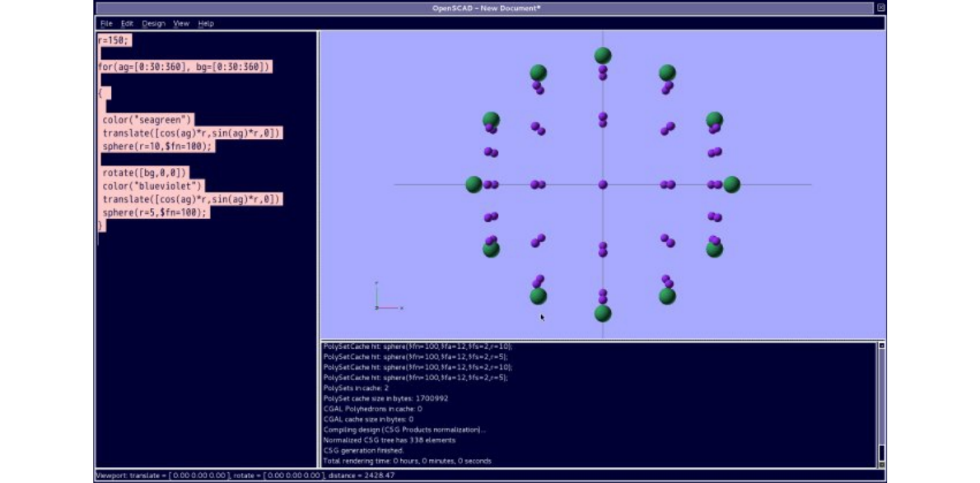The width and height of the screenshot is (980, 483).
Task: Open the Design menu
Action: pyautogui.click(x=153, y=24)
